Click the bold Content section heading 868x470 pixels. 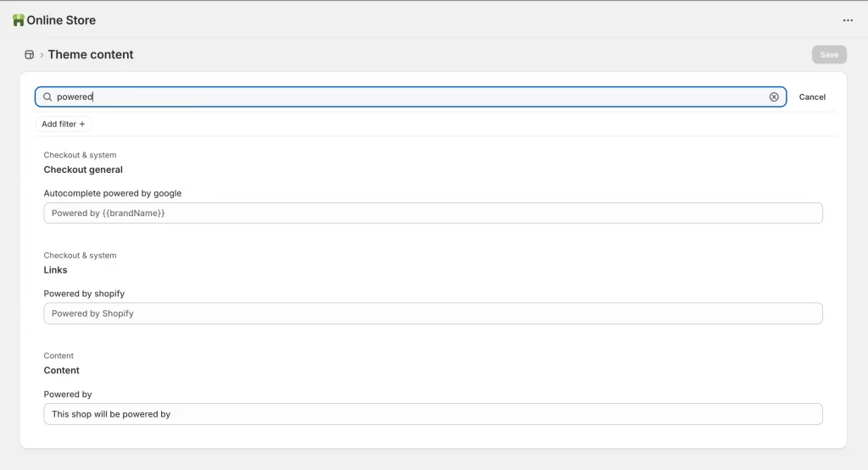(62, 370)
